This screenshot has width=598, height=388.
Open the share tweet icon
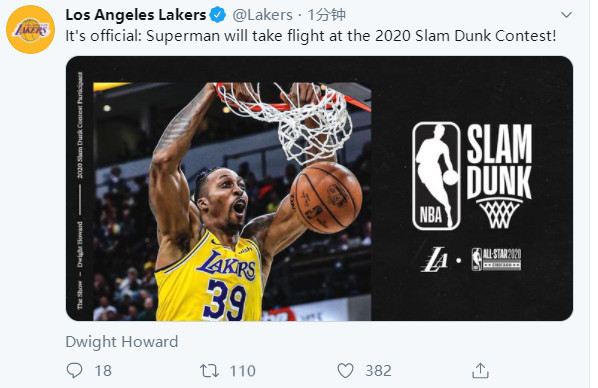point(480,370)
